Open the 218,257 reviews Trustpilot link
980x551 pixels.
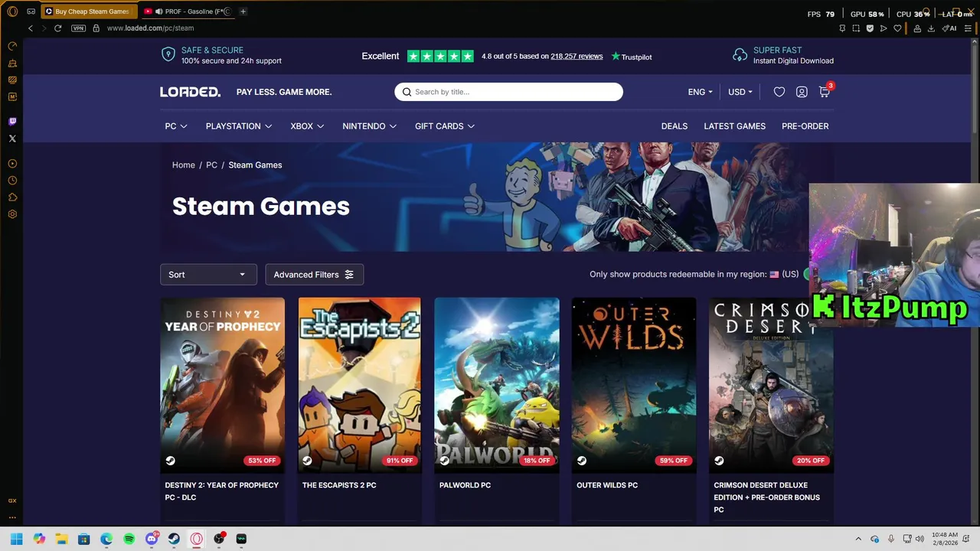577,57
